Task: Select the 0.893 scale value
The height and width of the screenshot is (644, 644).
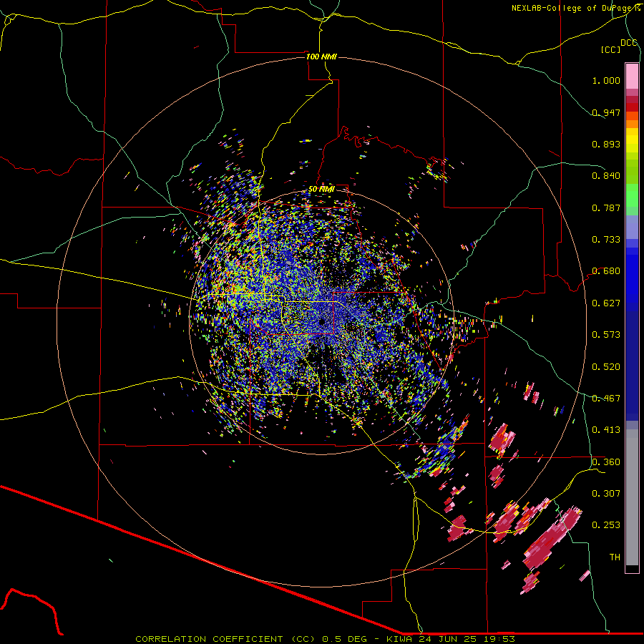Action: click(606, 144)
